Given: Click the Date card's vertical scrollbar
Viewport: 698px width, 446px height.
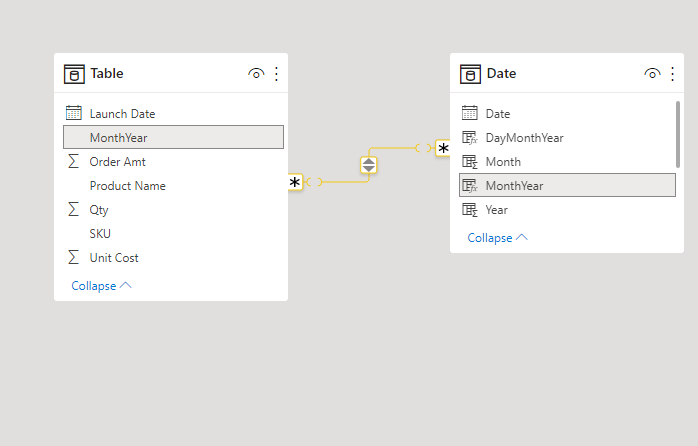Looking at the screenshot, I should (678, 134).
